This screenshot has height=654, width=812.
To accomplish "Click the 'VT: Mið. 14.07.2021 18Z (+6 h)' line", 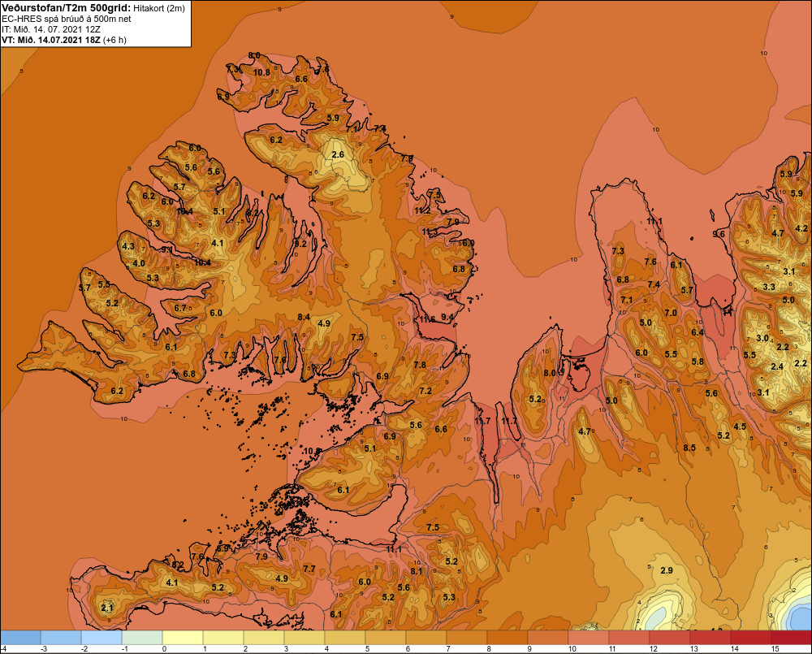I will [63, 40].
